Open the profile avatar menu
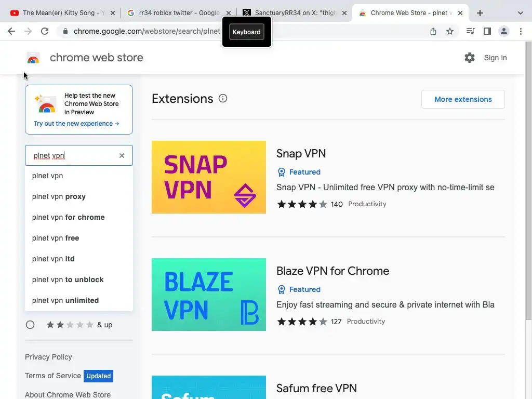The image size is (532, 399). [504, 31]
